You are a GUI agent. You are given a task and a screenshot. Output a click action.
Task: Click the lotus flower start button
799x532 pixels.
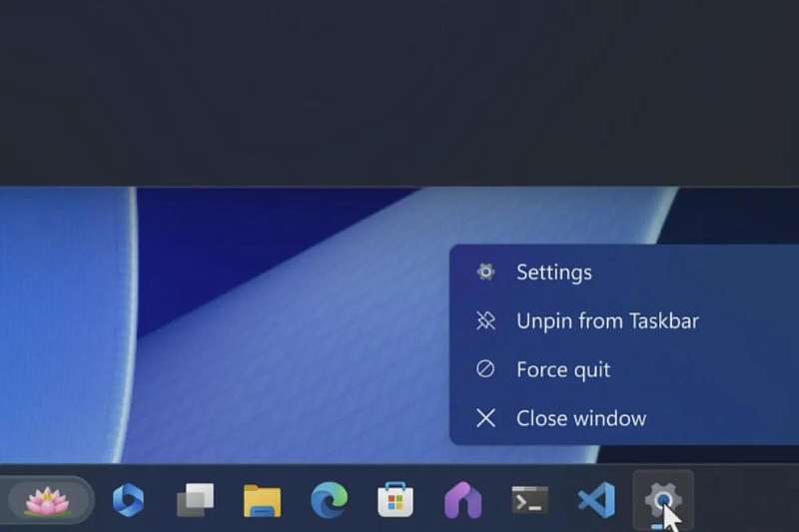[48, 500]
